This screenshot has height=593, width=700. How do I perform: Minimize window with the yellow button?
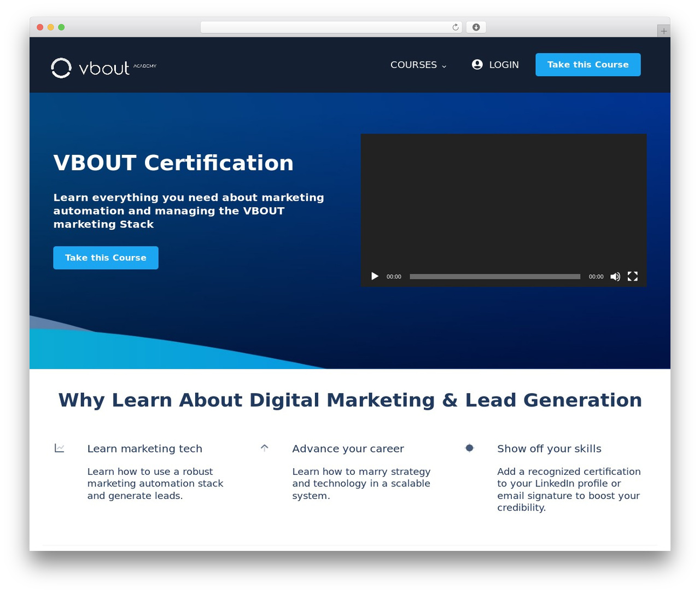[x=51, y=27]
